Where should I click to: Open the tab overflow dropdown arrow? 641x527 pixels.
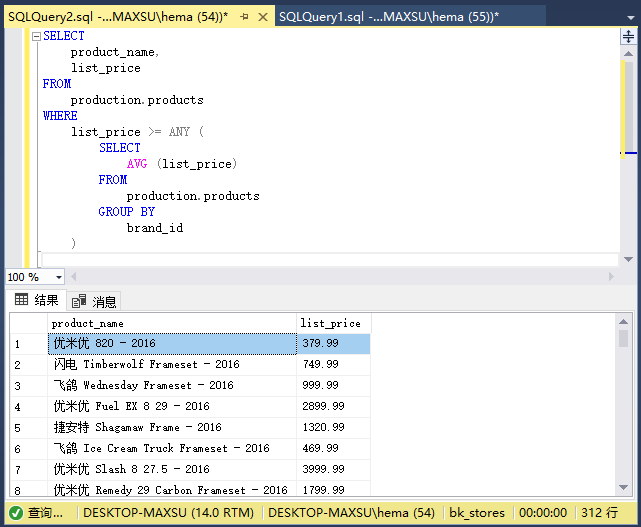[631, 18]
